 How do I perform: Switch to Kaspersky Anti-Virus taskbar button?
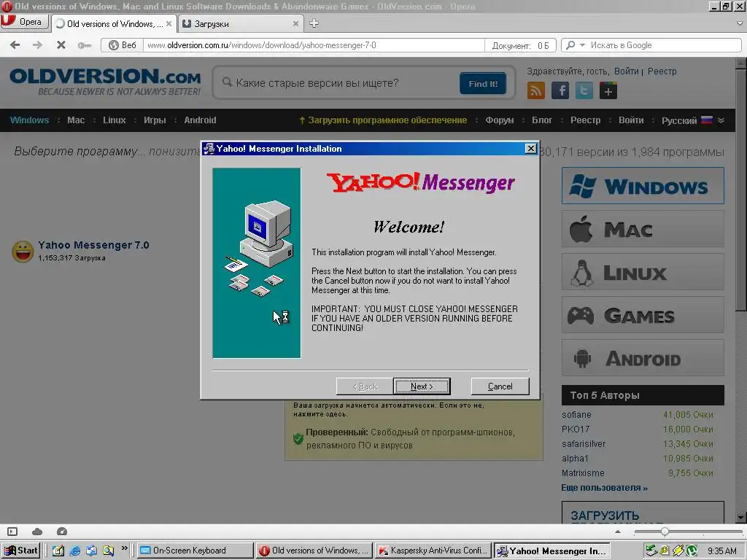433,551
